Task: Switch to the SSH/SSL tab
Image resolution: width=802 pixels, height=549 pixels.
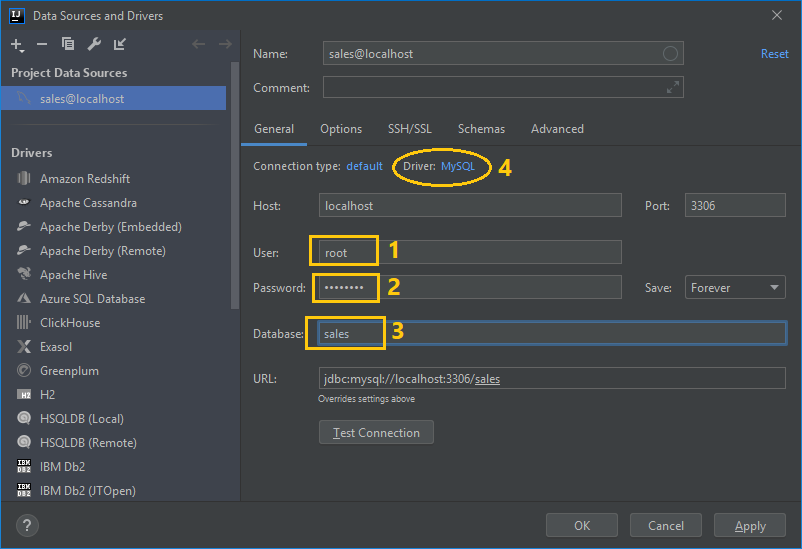Action: point(410,129)
